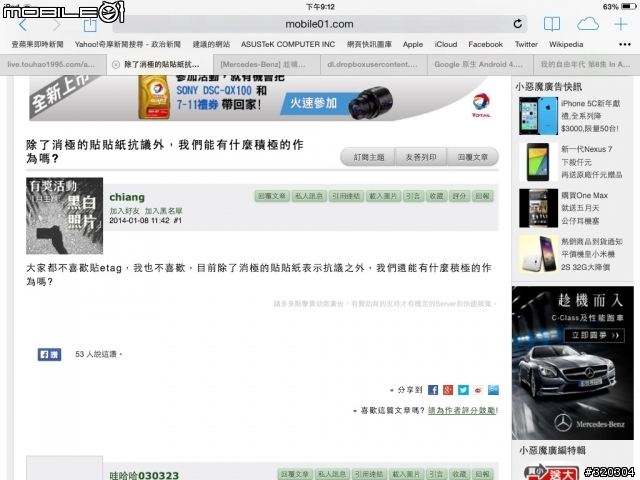Screen dimensions: 640x480
Task: Switch to the [Mercedes-Benz] tab
Action: 267,64
